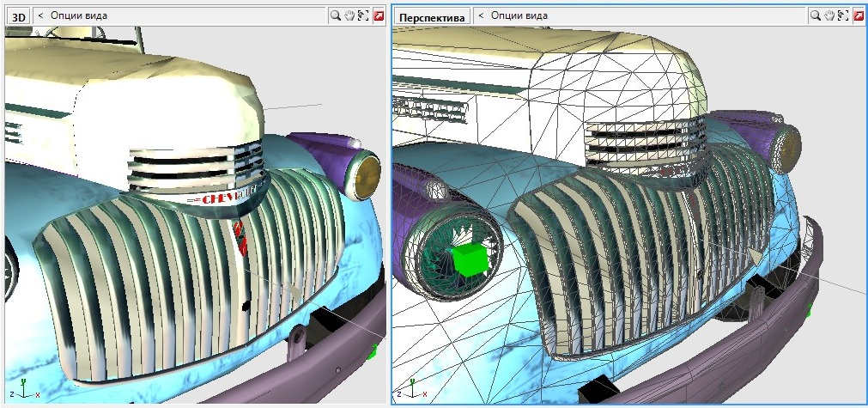Open Опции вида menu in the 3D viewport
868x408 pixels.
(78, 15)
